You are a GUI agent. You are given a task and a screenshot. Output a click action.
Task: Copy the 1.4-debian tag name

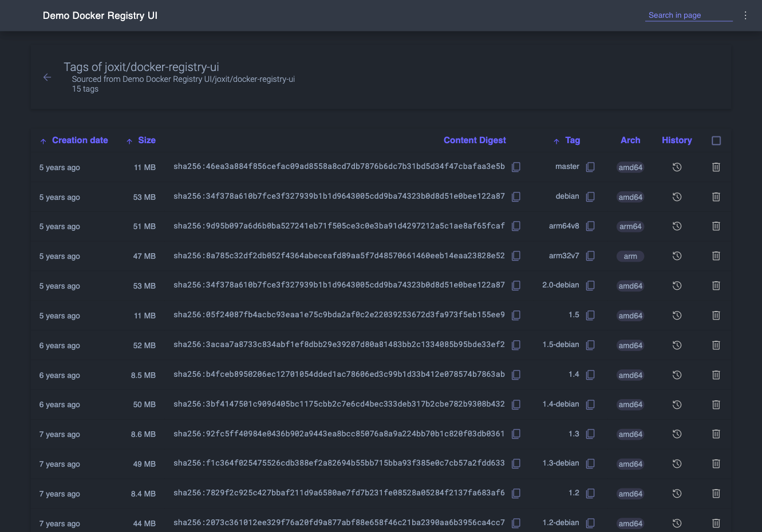(x=590, y=404)
